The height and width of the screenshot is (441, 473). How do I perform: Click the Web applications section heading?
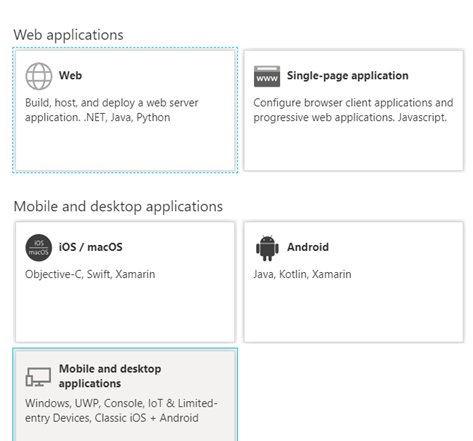click(68, 35)
